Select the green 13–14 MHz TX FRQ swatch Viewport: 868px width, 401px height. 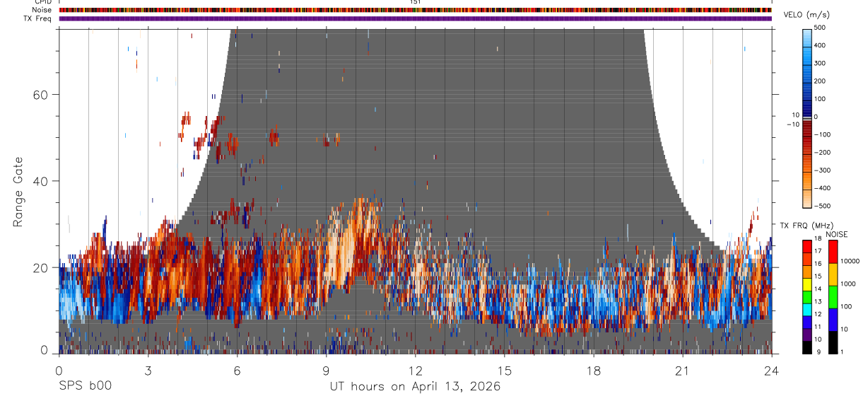807,297
